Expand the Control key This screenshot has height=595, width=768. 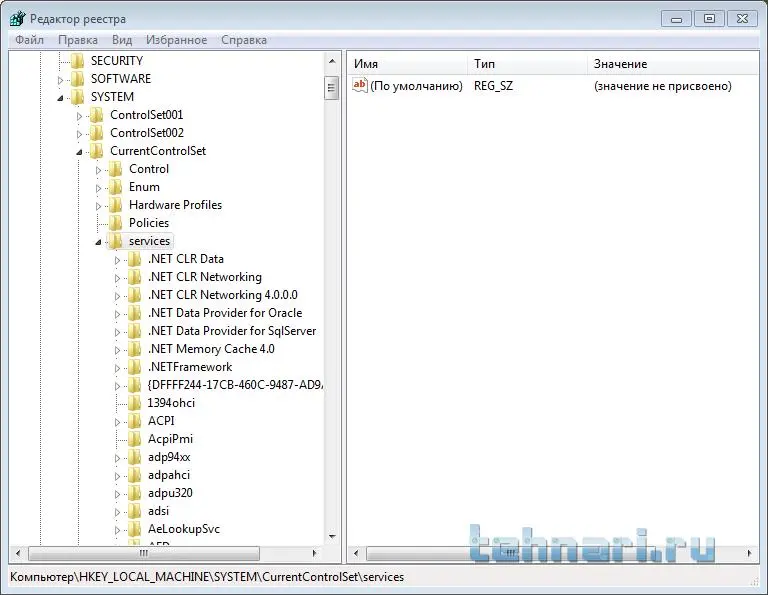click(98, 170)
